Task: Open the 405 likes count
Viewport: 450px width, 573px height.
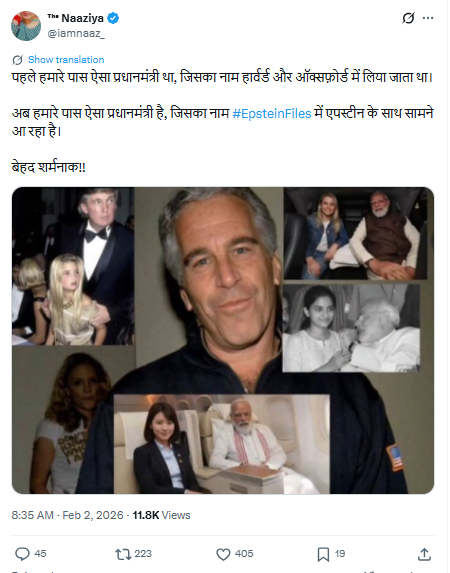Action: point(244,554)
